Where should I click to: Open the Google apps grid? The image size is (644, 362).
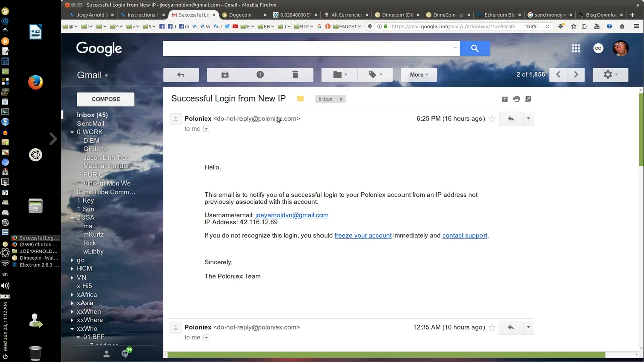click(576, 48)
